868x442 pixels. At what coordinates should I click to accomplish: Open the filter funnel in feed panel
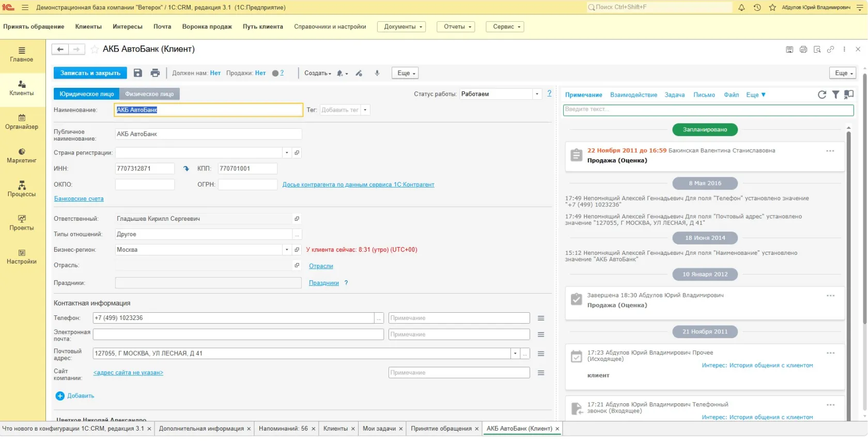835,95
